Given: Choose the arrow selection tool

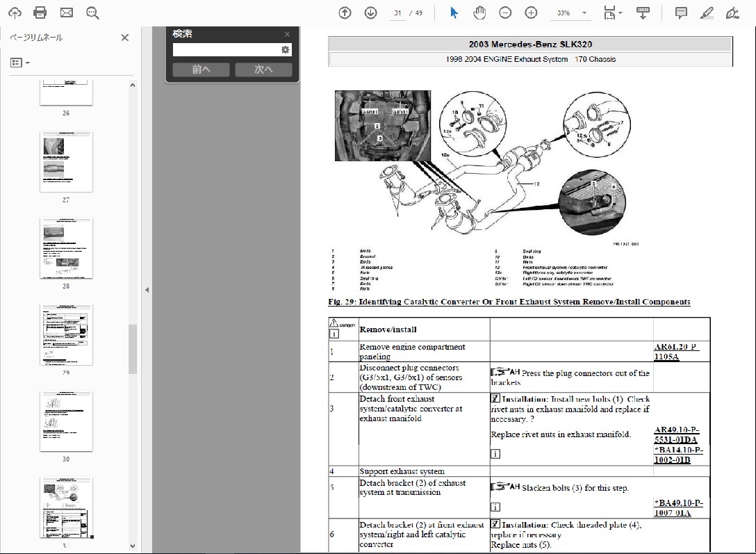Looking at the screenshot, I should (x=454, y=13).
